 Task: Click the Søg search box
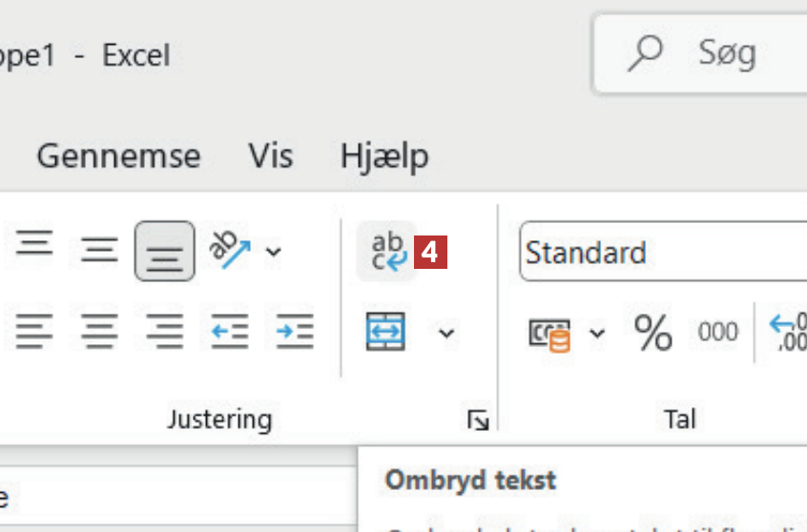725,53
